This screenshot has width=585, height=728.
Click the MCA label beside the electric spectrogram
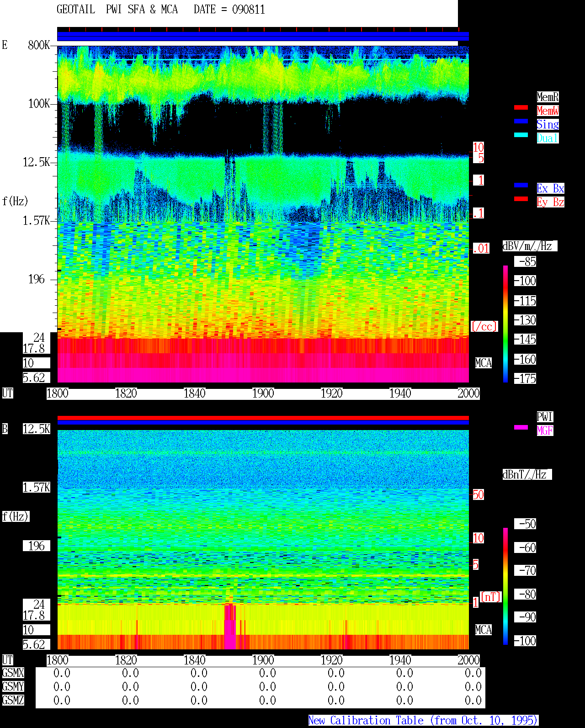pos(484,363)
